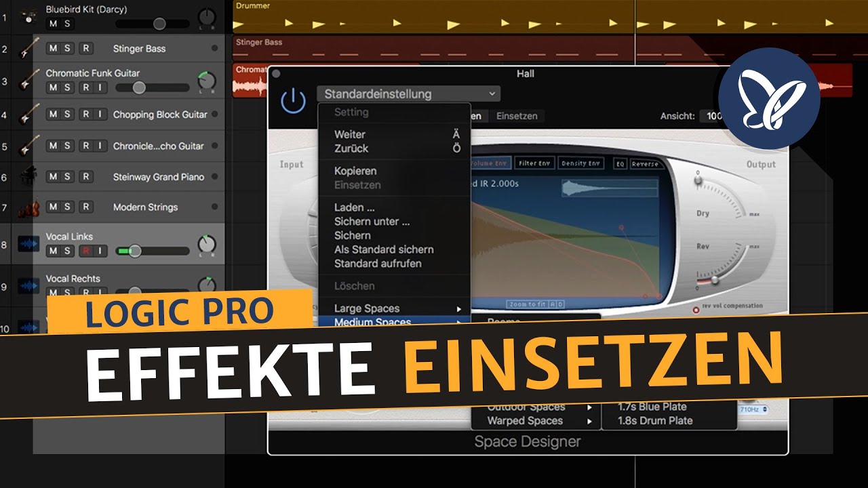This screenshot has width=868, height=488.
Task: Solo the Modern Strings track
Action: (x=67, y=207)
